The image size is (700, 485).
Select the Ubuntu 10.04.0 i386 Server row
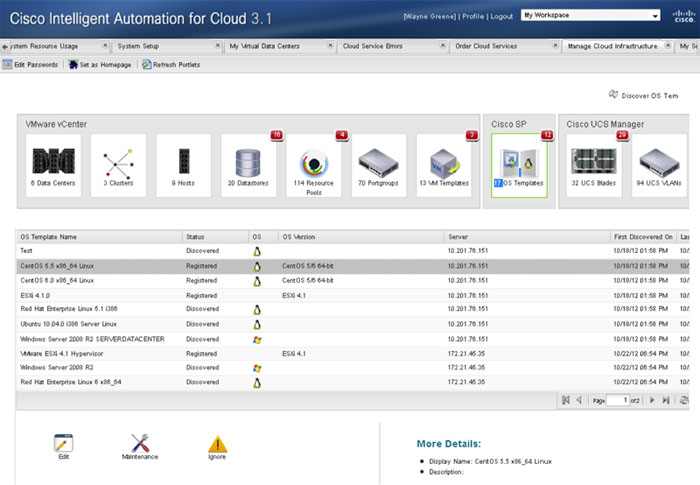pyautogui.click(x=353, y=324)
